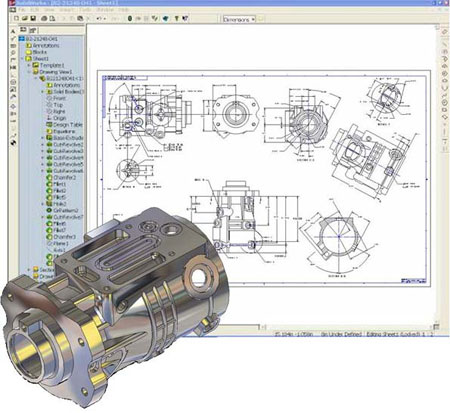
Task: Click the Chamfer2 feature icon
Action: click(x=49, y=177)
